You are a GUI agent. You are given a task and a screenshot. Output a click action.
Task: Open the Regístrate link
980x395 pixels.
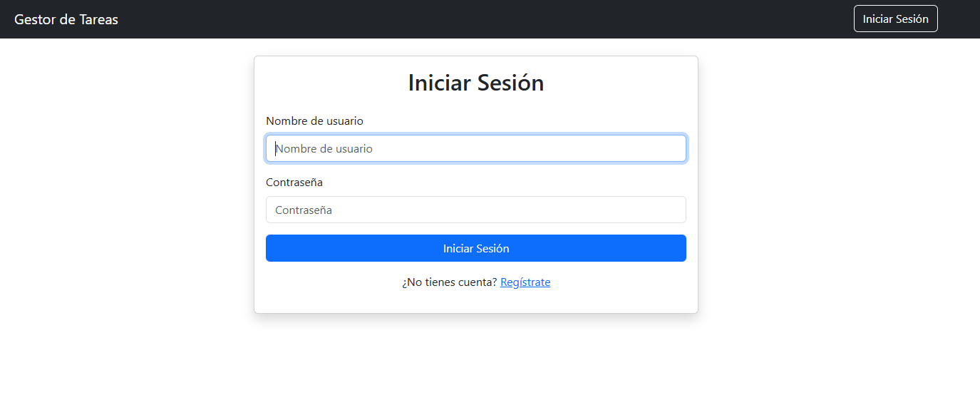[525, 282]
